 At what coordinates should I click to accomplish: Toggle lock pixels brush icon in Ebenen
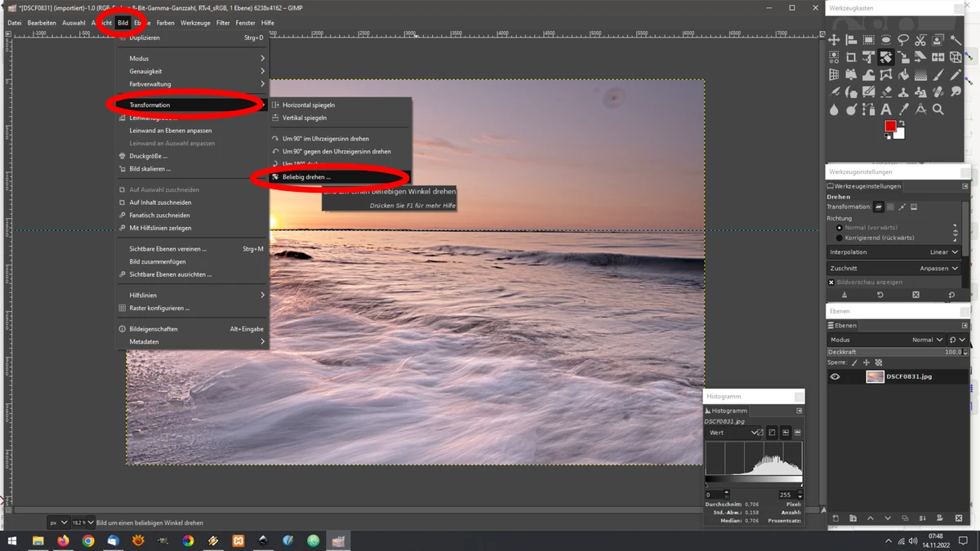coord(854,362)
